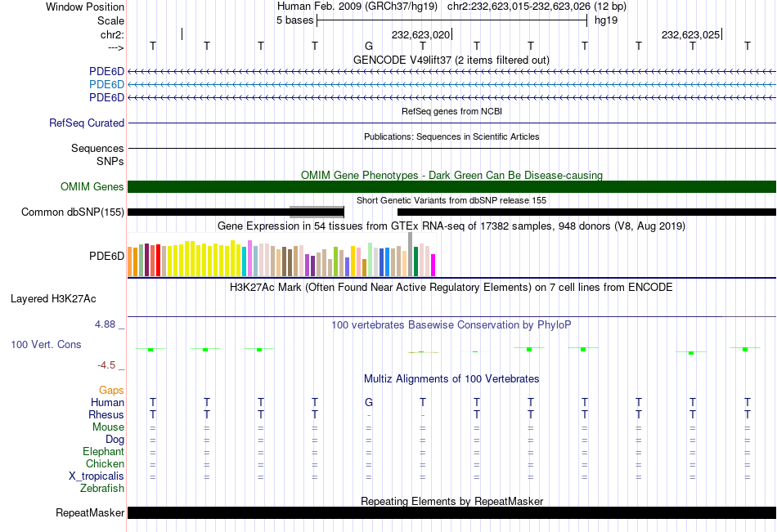Image resolution: width=777 pixels, height=532 pixels.
Task: Click the SNPs track label
Action: click(110, 161)
